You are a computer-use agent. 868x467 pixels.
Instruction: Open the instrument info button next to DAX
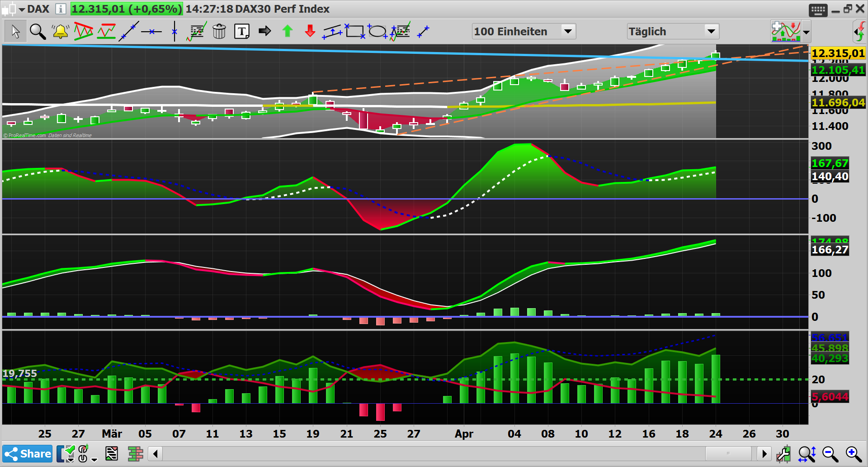click(61, 9)
